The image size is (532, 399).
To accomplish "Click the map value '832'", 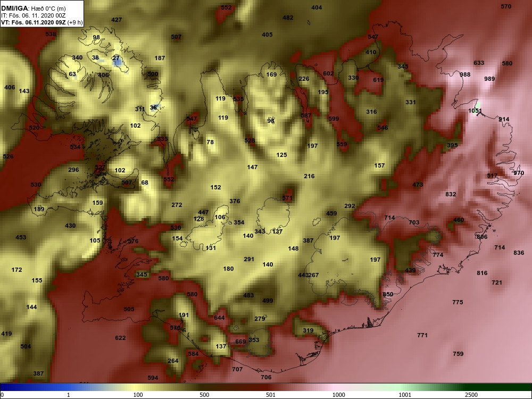I will tap(451, 194).
